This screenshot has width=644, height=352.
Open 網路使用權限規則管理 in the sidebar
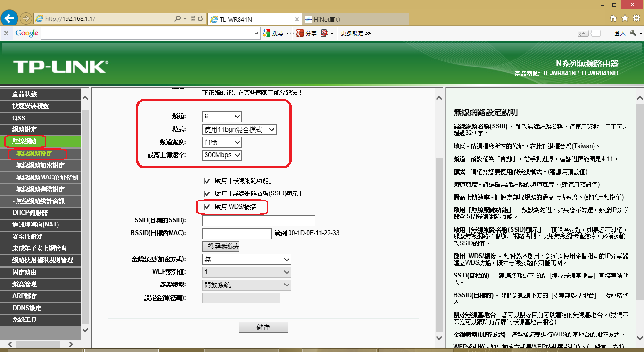(41, 260)
